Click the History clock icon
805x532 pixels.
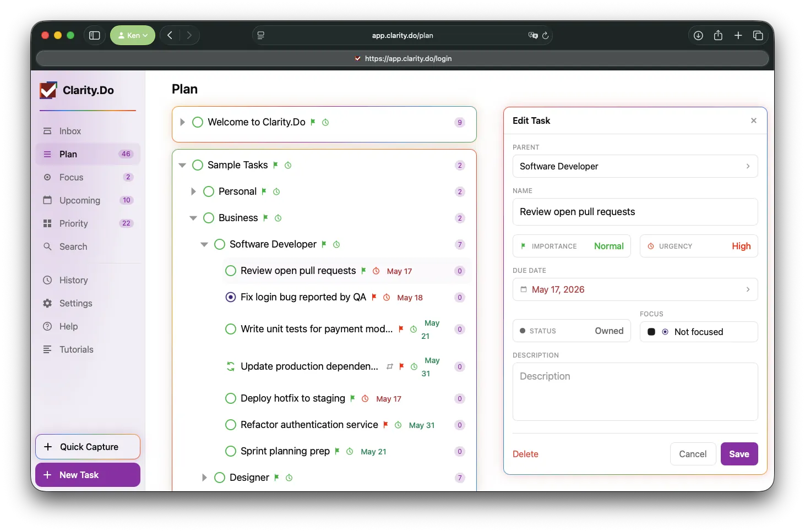click(x=47, y=280)
